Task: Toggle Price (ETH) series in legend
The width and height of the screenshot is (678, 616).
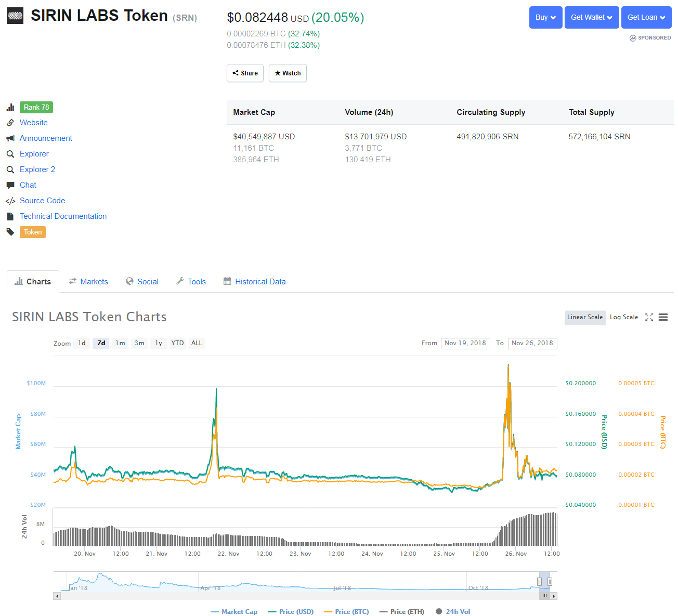Action: pyautogui.click(x=402, y=612)
